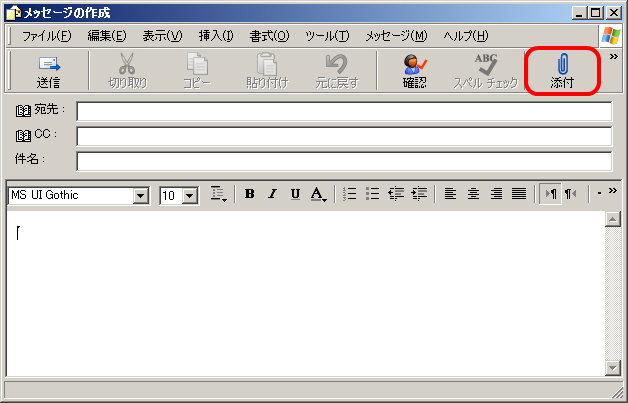Click the 確認 (Check names) icon
Viewport: 628px width, 403px height.
pyautogui.click(x=415, y=64)
